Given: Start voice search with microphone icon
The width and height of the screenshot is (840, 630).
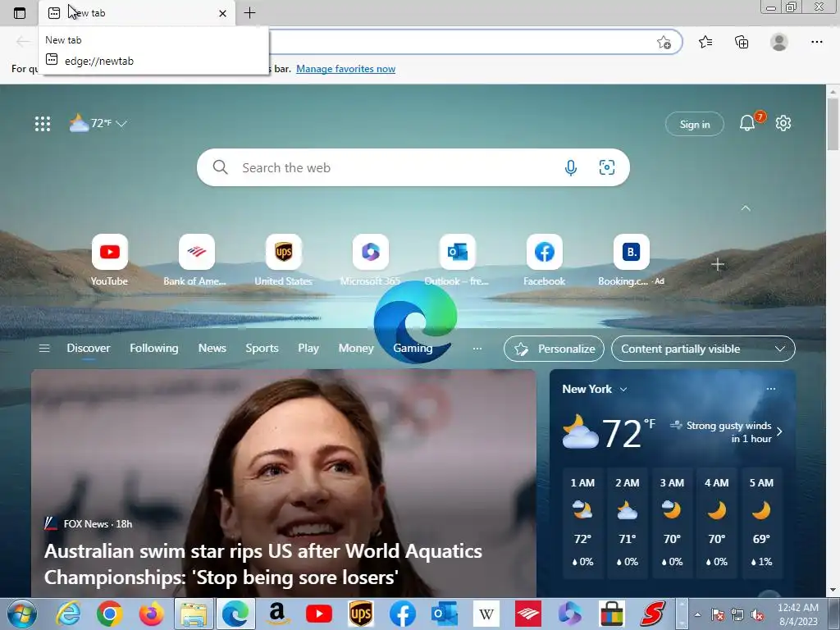Looking at the screenshot, I should click(571, 167).
